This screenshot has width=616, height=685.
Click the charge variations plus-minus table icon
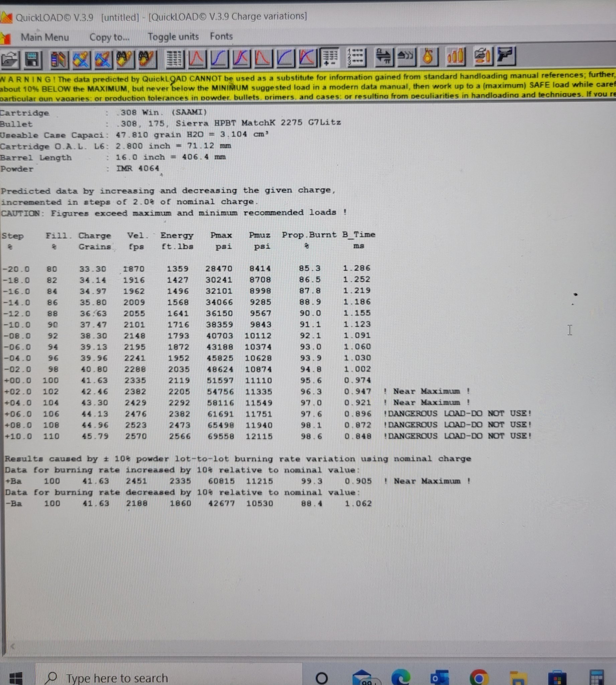tap(329, 57)
